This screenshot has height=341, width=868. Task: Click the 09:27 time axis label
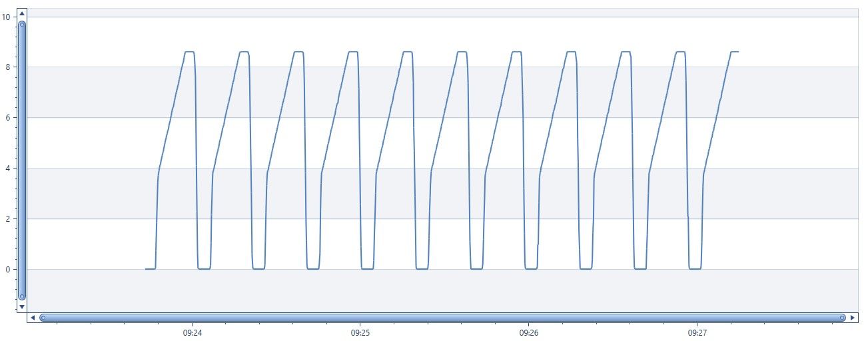pos(697,332)
